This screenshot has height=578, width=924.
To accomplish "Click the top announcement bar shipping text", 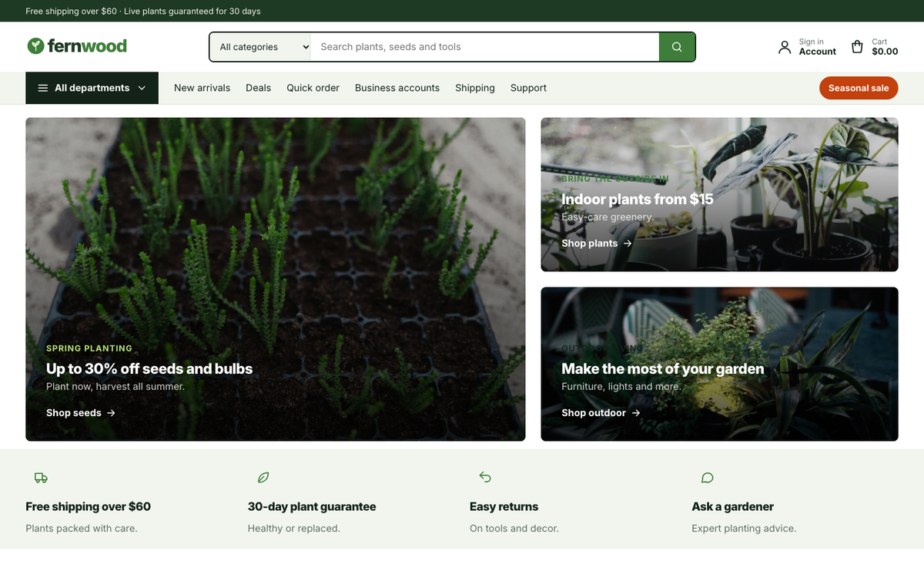I will click(x=143, y=12).
